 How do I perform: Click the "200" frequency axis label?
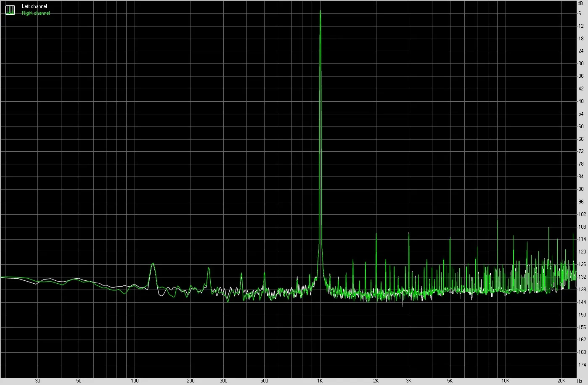coord(191,381)
